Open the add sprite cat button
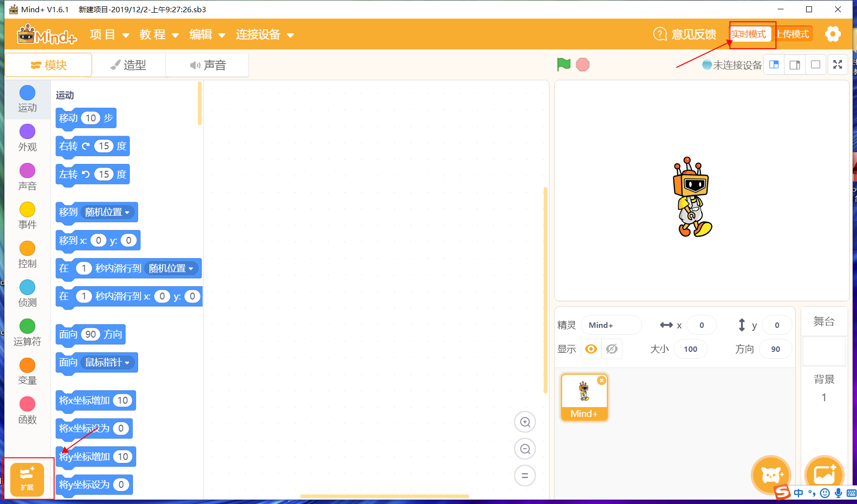 tap(771, 474)
